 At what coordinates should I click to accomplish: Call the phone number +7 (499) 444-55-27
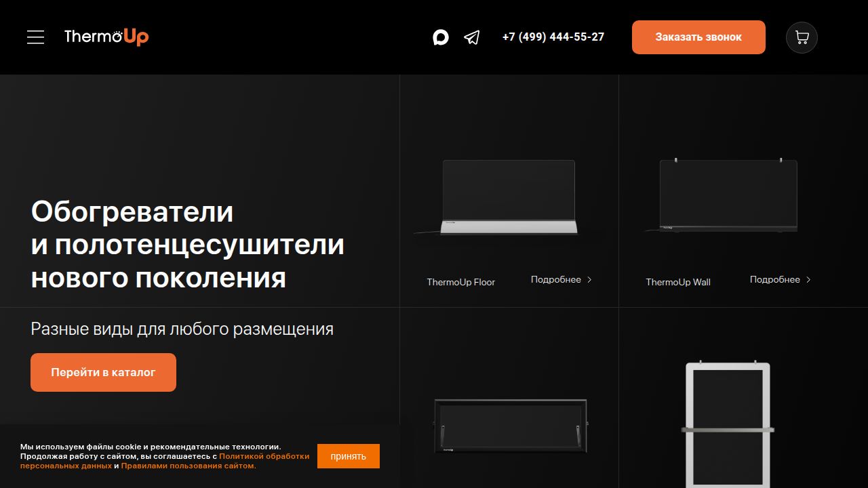(553, 37)
